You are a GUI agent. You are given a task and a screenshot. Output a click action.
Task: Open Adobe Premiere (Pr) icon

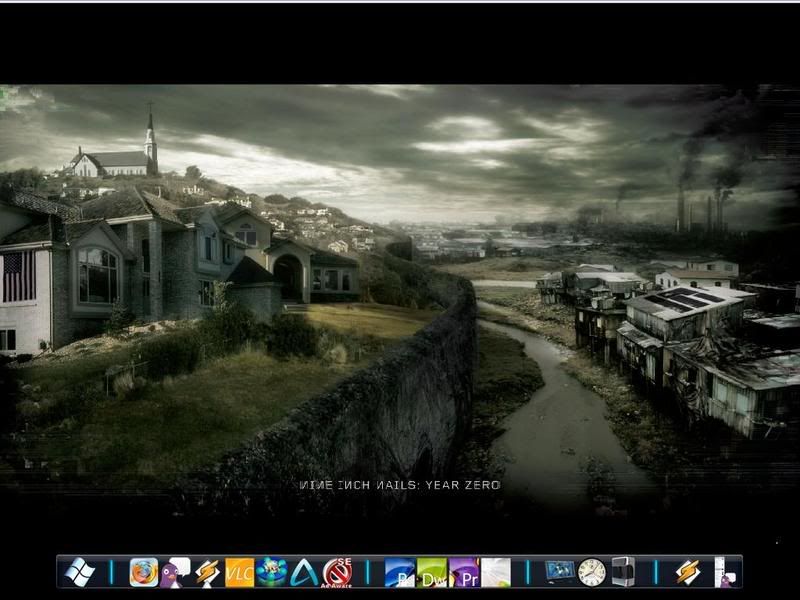[464, 572]
